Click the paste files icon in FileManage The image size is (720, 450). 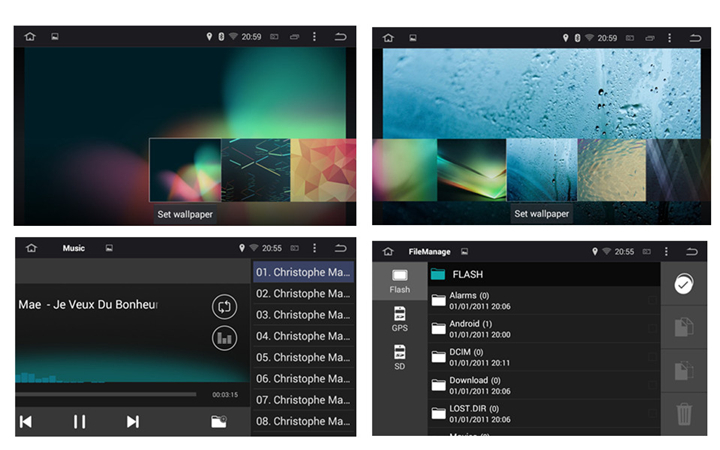click(683, 370)
